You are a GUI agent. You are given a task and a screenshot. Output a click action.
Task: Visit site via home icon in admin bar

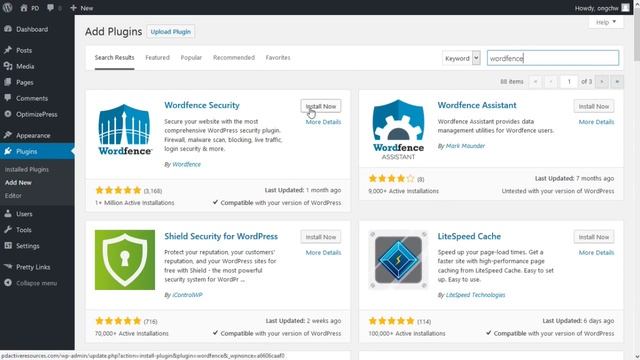click(x=24, y=8)
